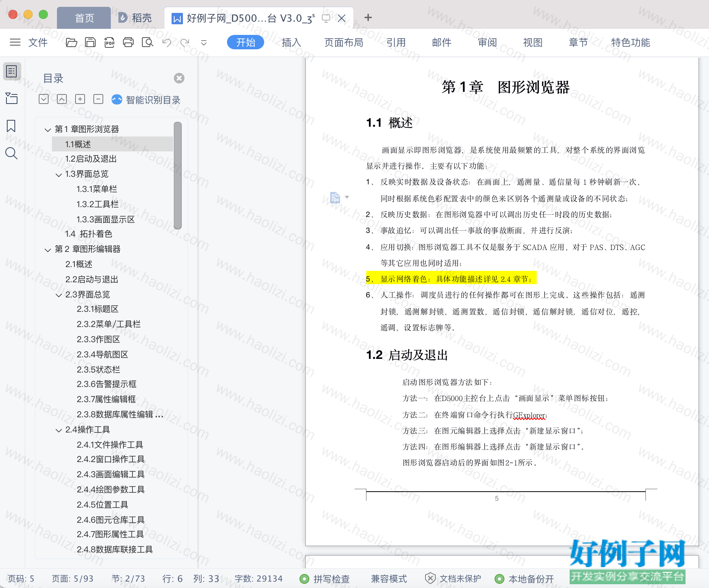Select the 开始 ribbon tab

pyautogui.click(x=246, y=42)
